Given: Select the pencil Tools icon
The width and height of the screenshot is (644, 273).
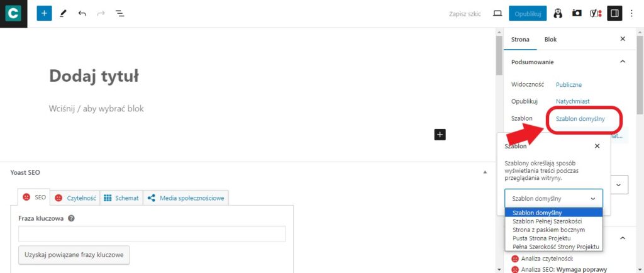Looking at the screenshot, I should [63, 14].
